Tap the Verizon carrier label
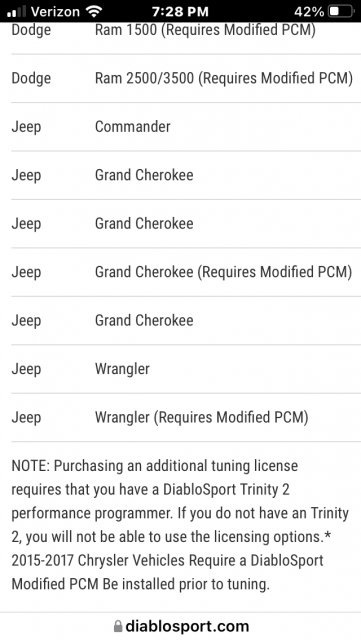Image resolution: width=361 pixels, height=640 pixels. [x=55, y=11]
